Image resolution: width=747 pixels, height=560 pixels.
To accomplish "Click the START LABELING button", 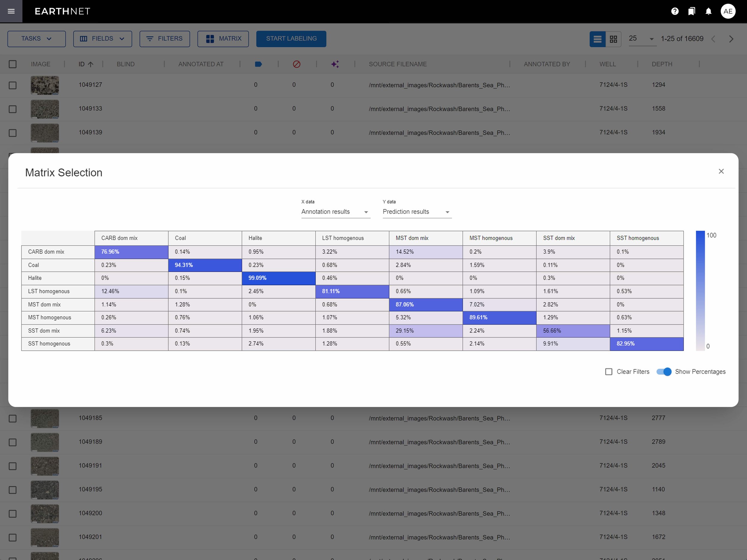I will click(291, 39).
